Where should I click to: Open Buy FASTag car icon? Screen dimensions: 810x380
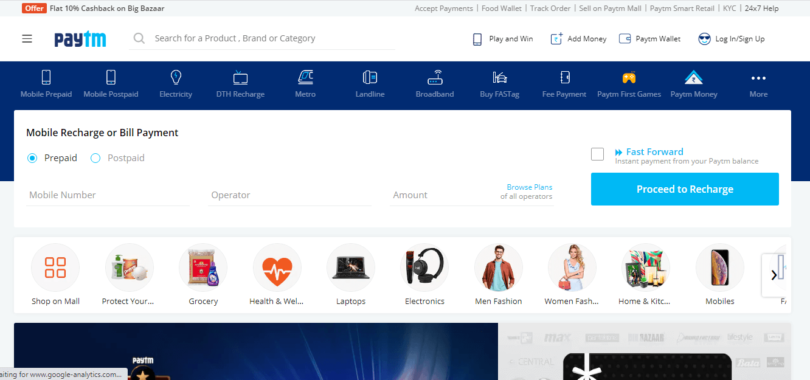click(x=500, y=77)
